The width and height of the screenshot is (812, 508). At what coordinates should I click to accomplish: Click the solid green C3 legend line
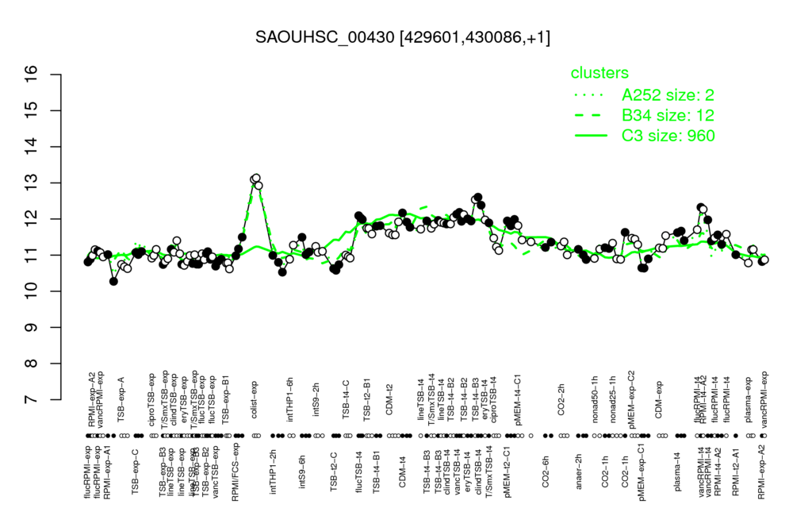click(x=591, y=136)
